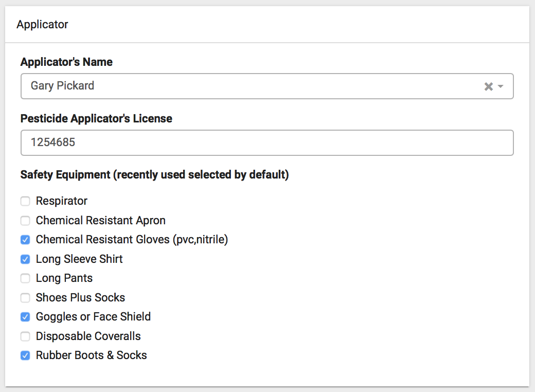Click the Pesticide Applicator's License label

pyautogui.click(x=96, y=118)
